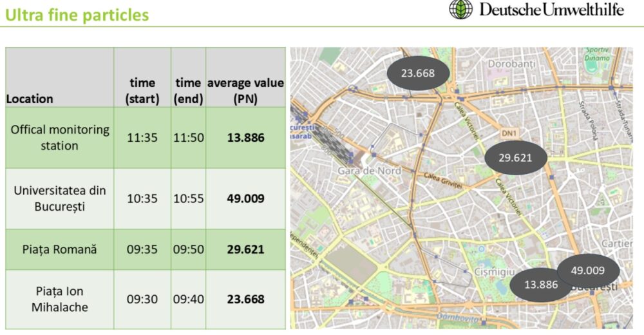This screenshot has height=335, width=644.
Task: Select the Location column header
Action: [30, 99]
